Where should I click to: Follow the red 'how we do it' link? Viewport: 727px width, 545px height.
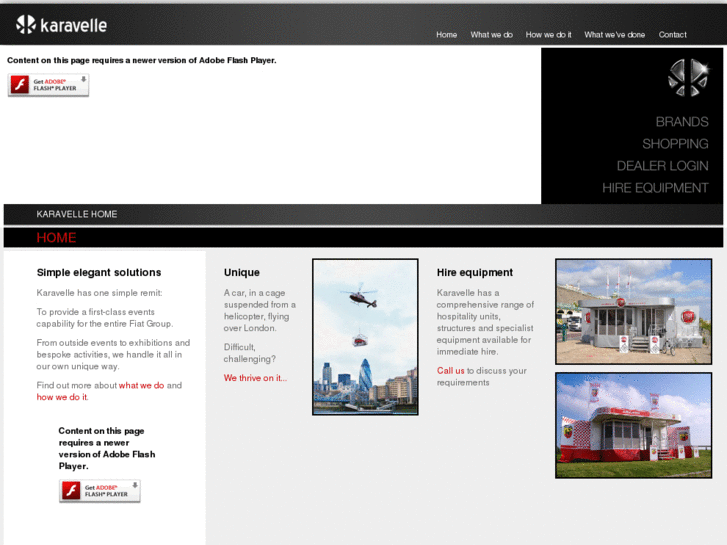coord(62,397)
